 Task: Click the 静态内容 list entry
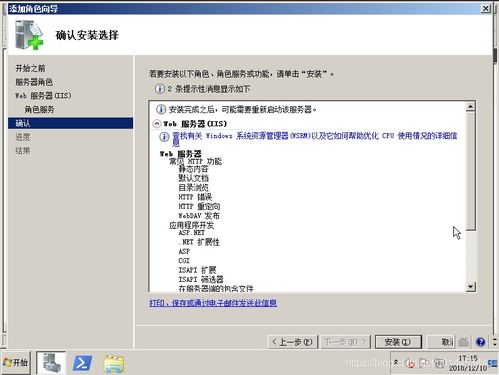(193, 169)
